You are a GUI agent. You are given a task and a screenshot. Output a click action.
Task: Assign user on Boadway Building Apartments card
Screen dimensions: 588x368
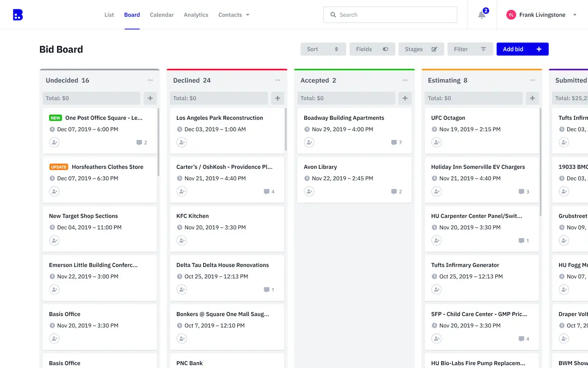click(x=309, y=142)
